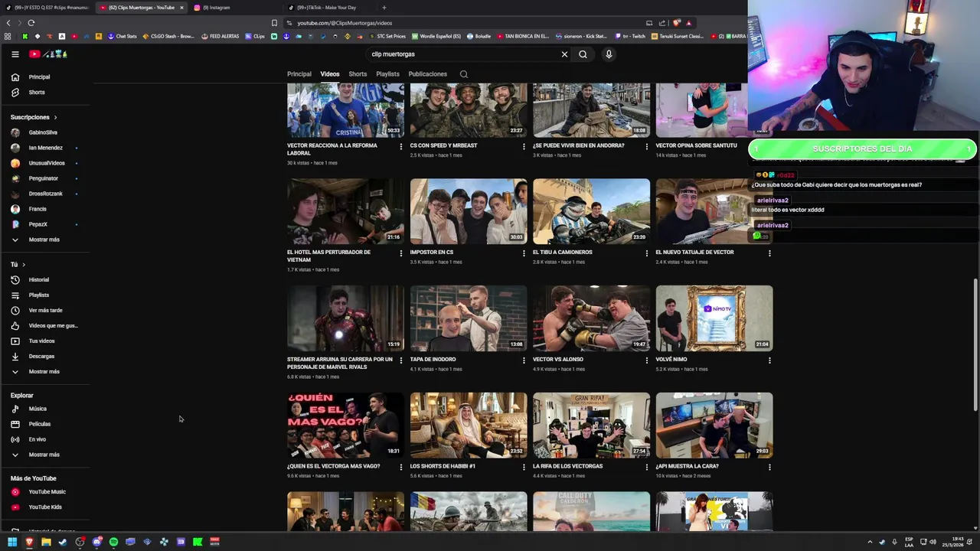
Task: Open the Wordle Español bookmark
Action: point(436,36)
